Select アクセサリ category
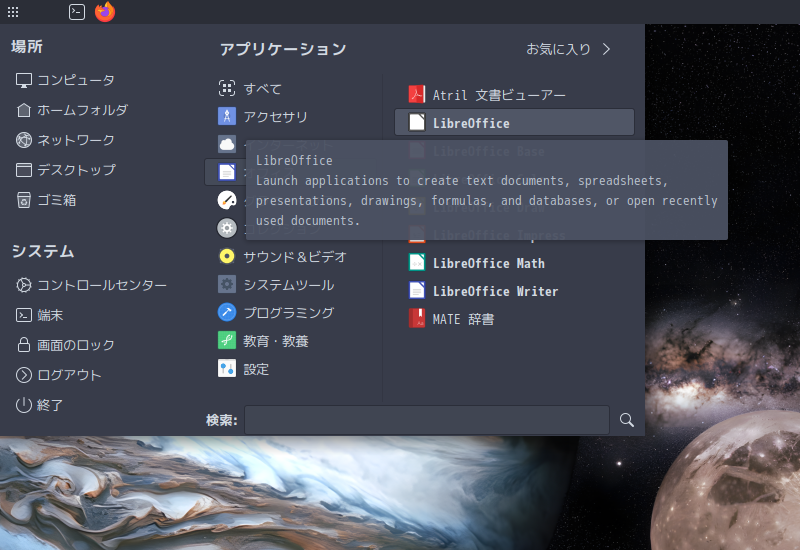800x550 pixels. click(263, 116)
